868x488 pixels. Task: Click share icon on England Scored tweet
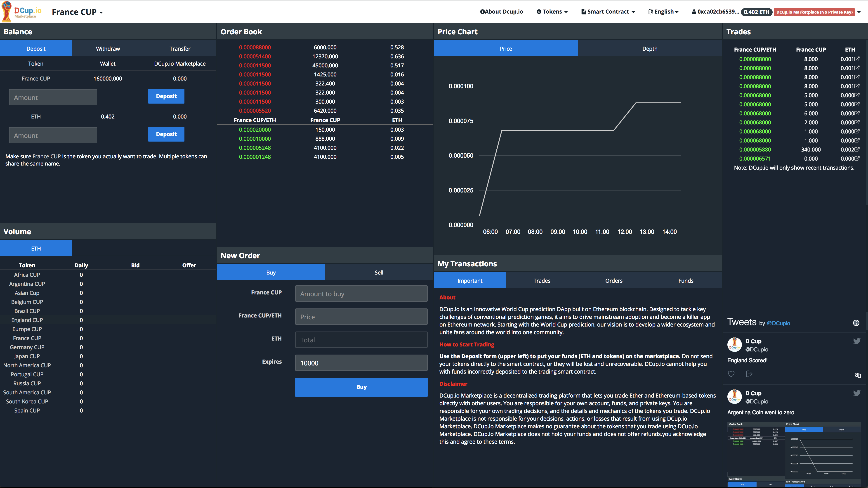[749, 374]
